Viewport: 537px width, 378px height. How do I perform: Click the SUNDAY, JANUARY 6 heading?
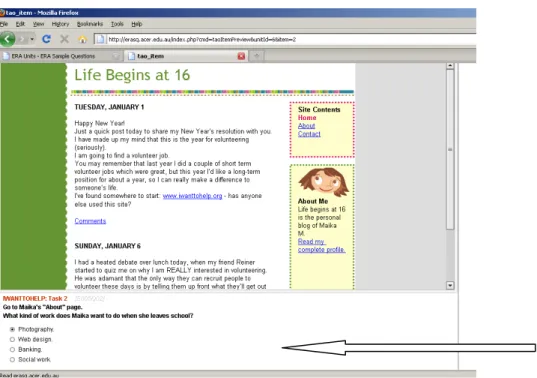tap(108, 246)
